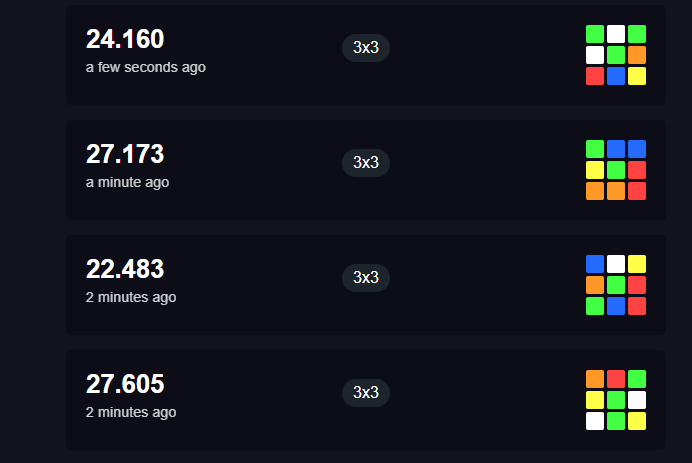692x463 pixels.
Task: Click the 3x3 badge on the 27.605 solve
Action: (x=366, y=393)
